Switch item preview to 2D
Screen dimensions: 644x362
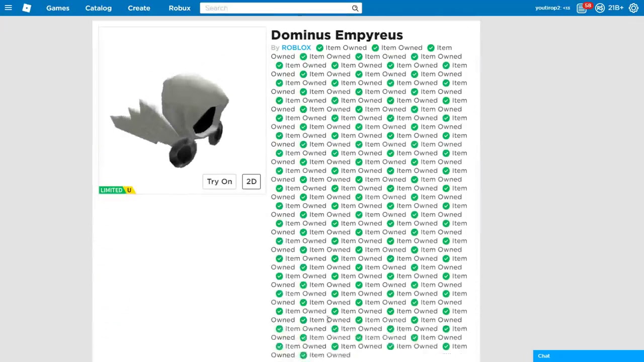(x=251, y=182)
